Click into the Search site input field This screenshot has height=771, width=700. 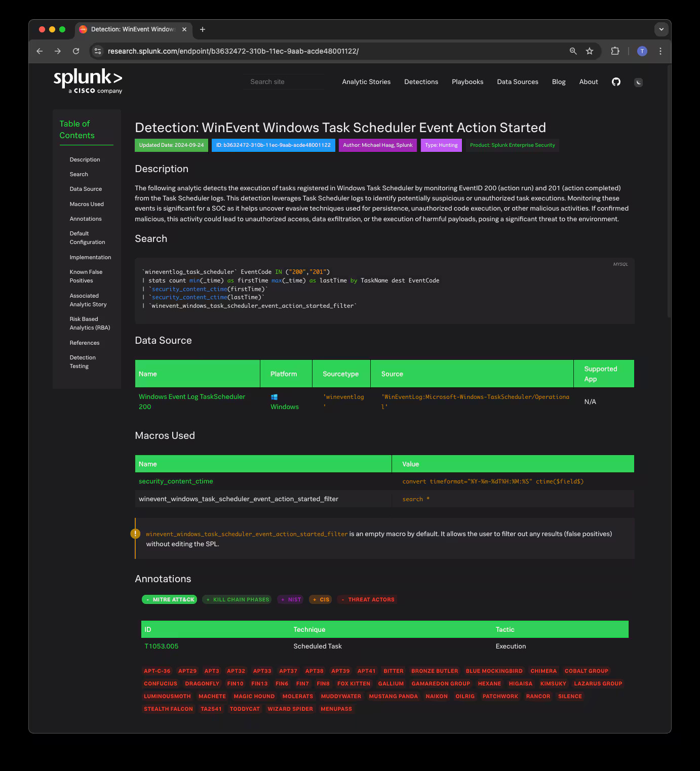pyautogui.click(x=284, y=82)
